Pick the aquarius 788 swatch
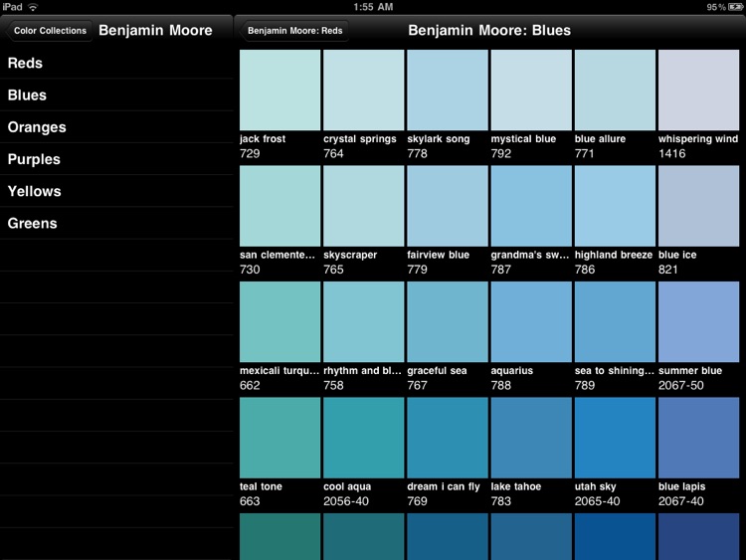This screenshot has height=560, width=746. [531, 321]
